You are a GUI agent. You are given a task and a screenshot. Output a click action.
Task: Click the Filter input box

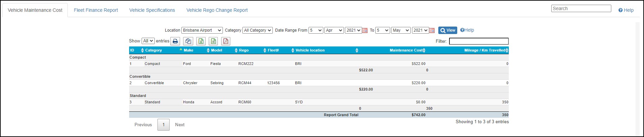(x=479, y=41)
